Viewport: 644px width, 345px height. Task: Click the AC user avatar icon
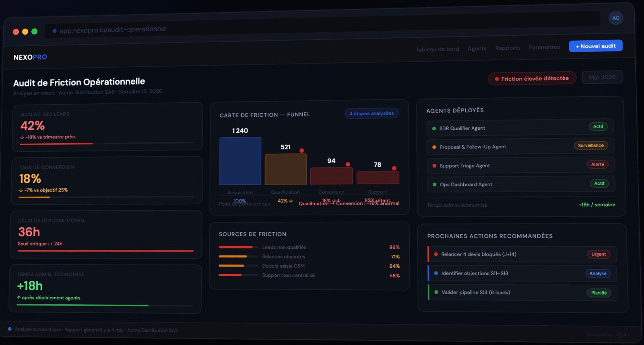[615, 18]
